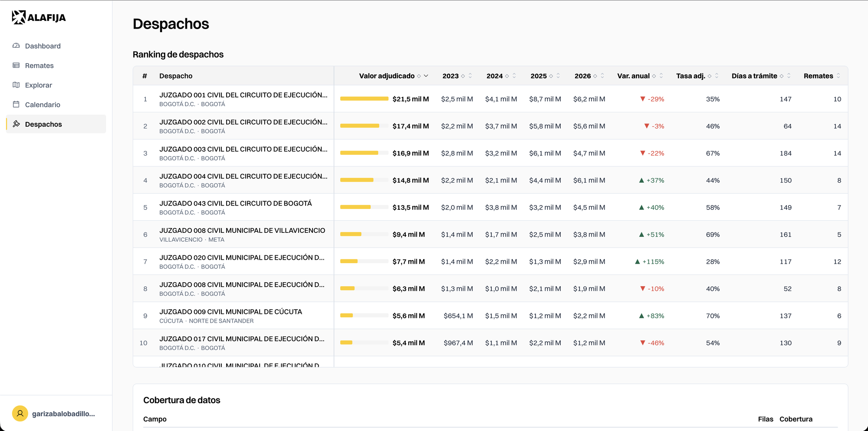The width and height of the screenshot is (868, 431).
Task: Click the diamond icon beside Tasa adj.
Action: (x=710, y=76)
